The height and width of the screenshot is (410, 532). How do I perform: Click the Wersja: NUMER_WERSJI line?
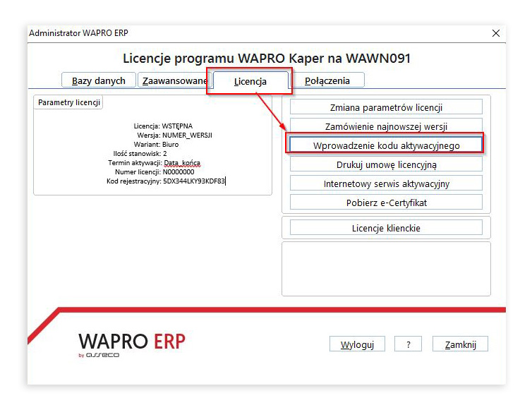tap(174, 135)
